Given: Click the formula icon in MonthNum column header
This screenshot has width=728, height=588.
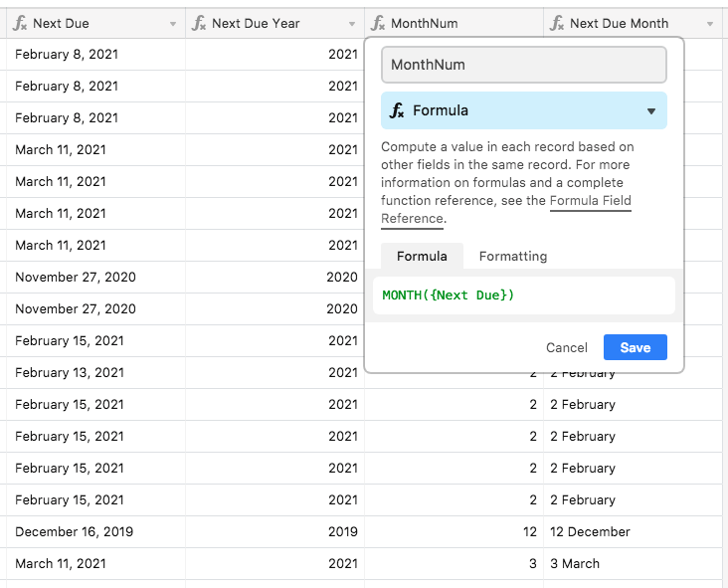Looking at the screenshot, I should click(x=378, y=23).
